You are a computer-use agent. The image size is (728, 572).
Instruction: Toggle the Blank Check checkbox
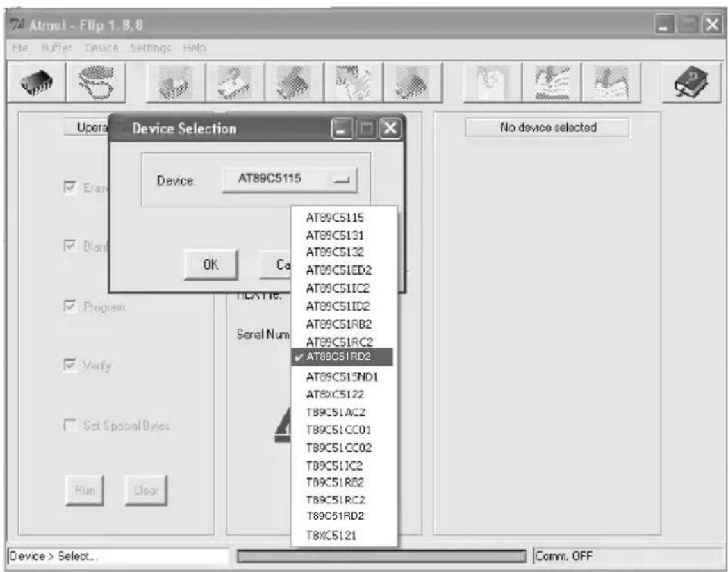point(70,245)
